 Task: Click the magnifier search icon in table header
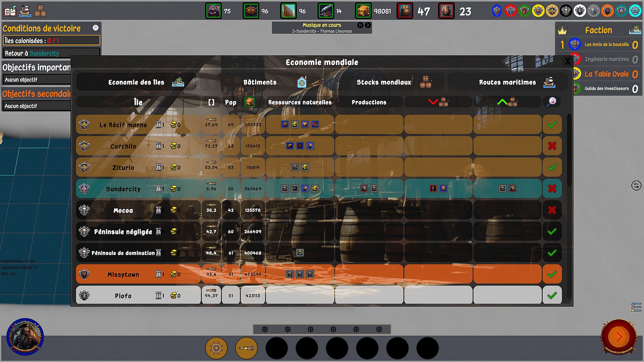(551, 102)
